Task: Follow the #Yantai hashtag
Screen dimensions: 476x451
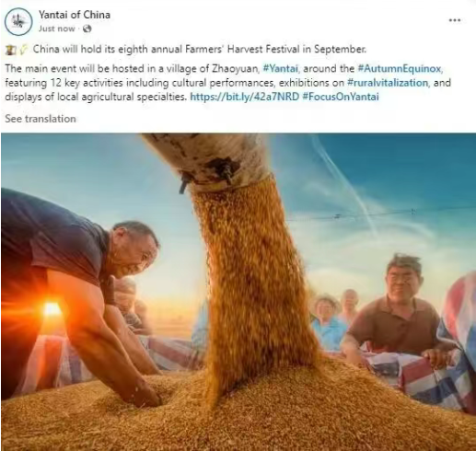Action: tap(281, 68)
